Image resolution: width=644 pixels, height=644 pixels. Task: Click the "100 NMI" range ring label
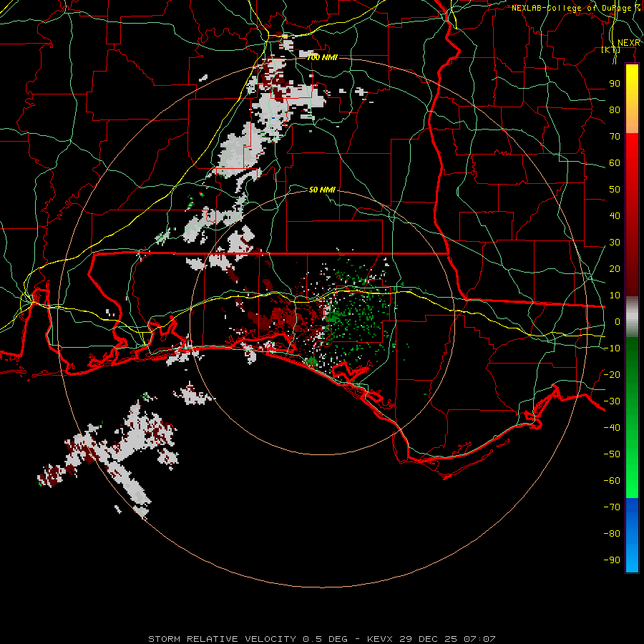click(323, 57)
